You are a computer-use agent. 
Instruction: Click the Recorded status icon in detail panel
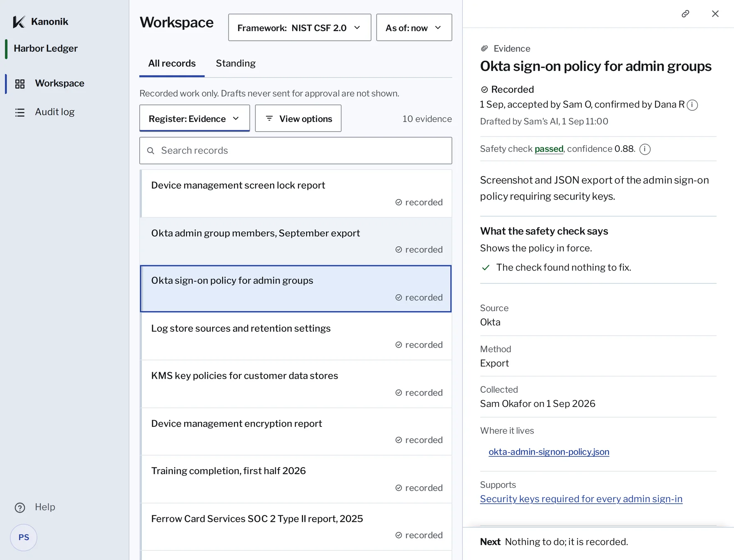484,90
